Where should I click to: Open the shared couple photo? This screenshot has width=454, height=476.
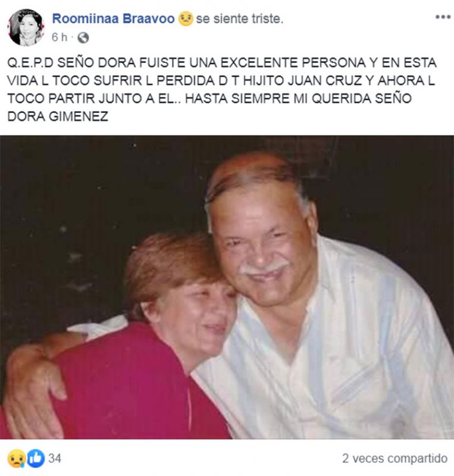click(227, 287)
